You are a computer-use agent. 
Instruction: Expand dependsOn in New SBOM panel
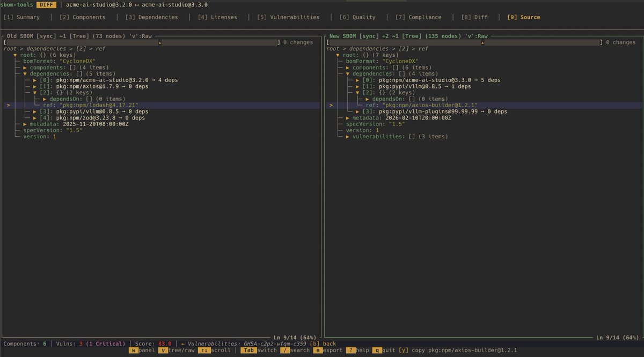point(368,99)
